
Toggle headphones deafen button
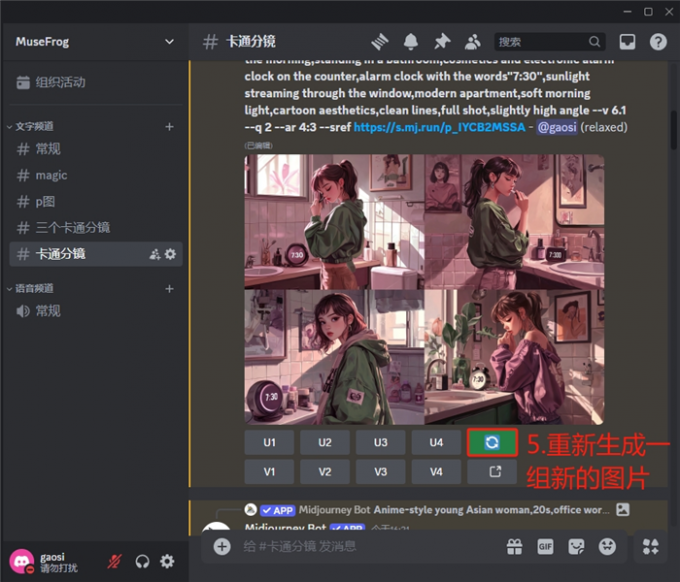(142, 562)
